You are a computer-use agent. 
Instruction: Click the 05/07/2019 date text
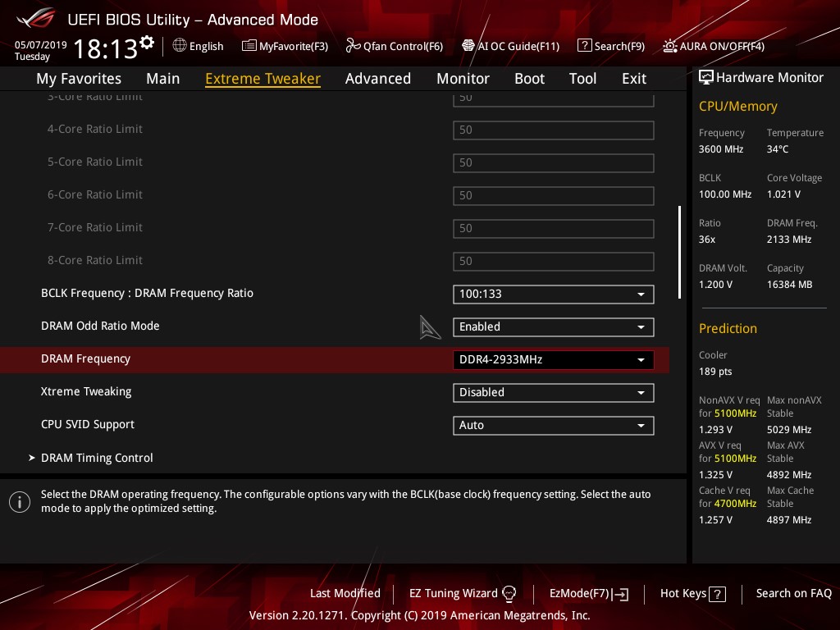[41, 45]
